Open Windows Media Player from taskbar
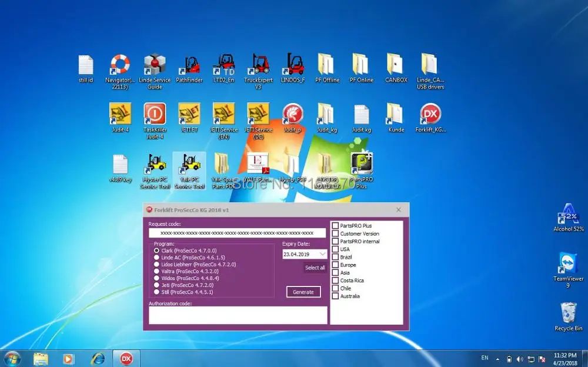 point(68,359)
